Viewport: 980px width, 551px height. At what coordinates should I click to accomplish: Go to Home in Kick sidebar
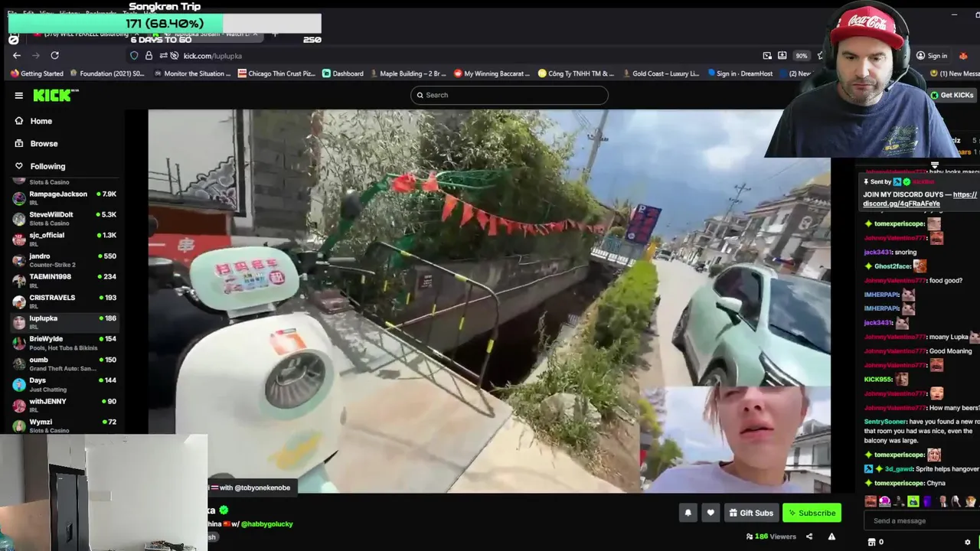point(34,121)
